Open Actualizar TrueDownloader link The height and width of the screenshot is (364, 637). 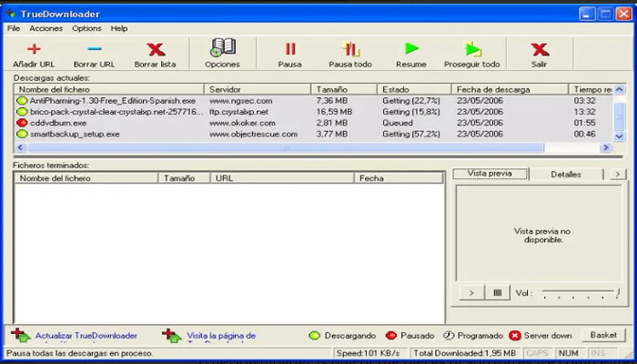click(x=86, y=336)
